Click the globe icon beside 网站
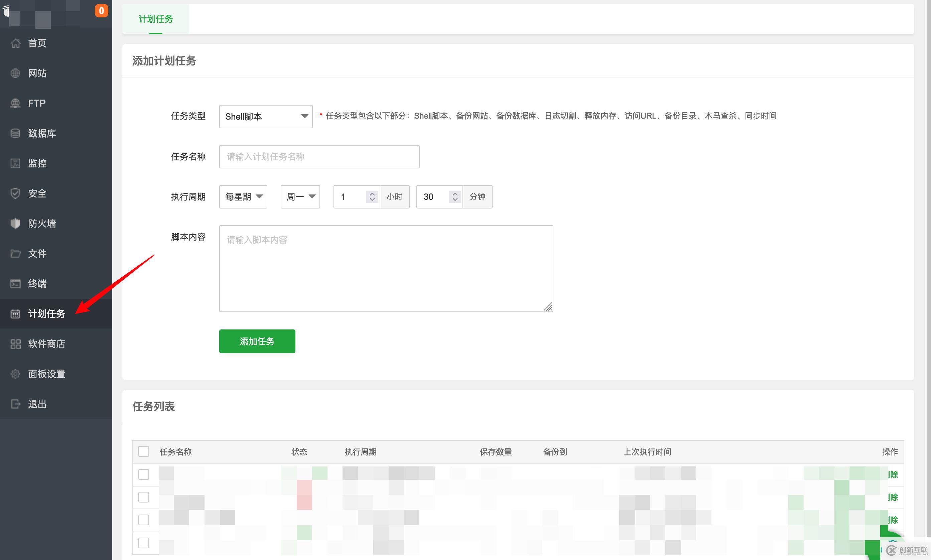Screen dimensions: 931x560 pyautogui.click(x=15, y=73)
